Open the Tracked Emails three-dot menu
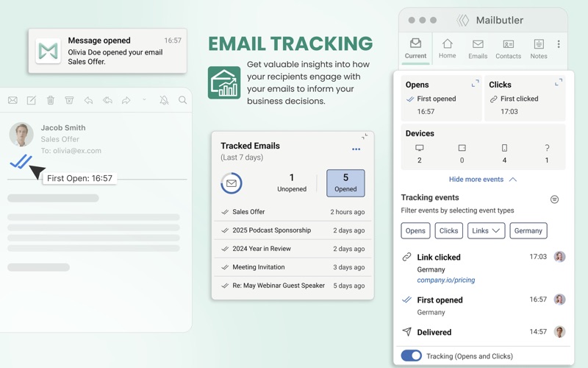The width and height of the screenshot is (588, 368). pyautogui.click(x=356, y=149)
